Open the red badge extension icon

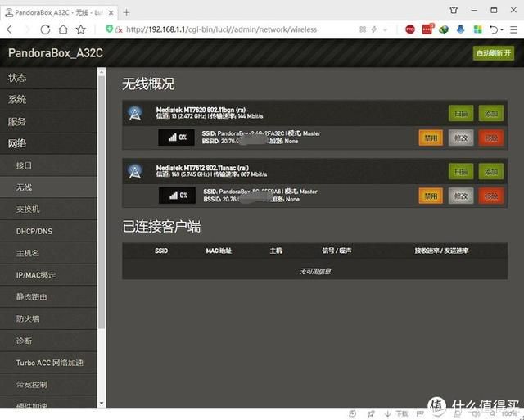tap(427, 29)
